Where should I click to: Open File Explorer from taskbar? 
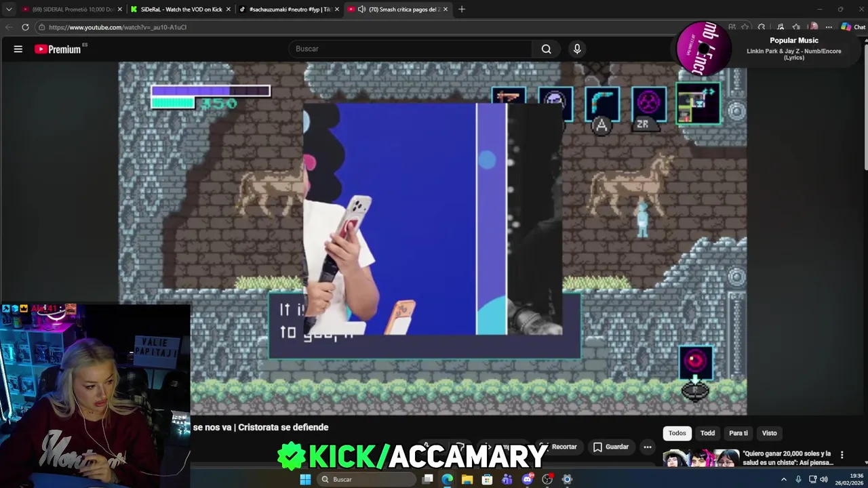click(x=467, y=479)
